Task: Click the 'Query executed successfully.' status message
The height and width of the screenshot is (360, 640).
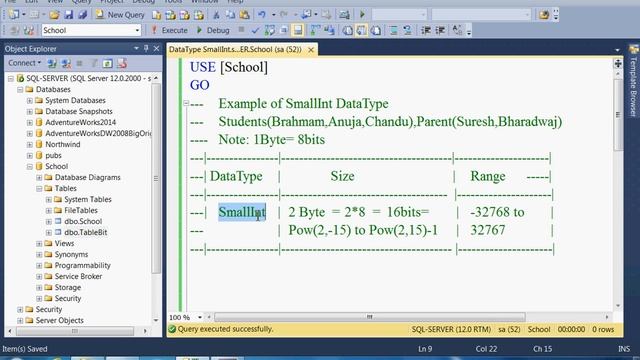Action: coord(225,329)
